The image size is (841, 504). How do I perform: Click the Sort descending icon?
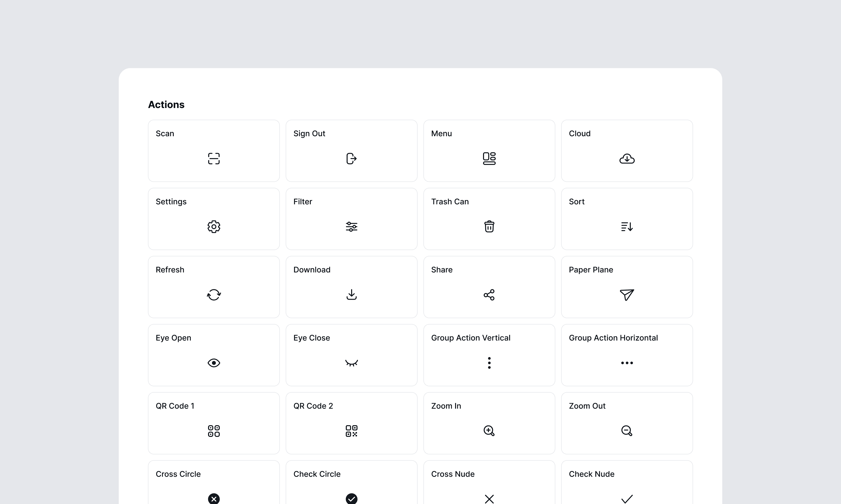[x=627, y=226]
